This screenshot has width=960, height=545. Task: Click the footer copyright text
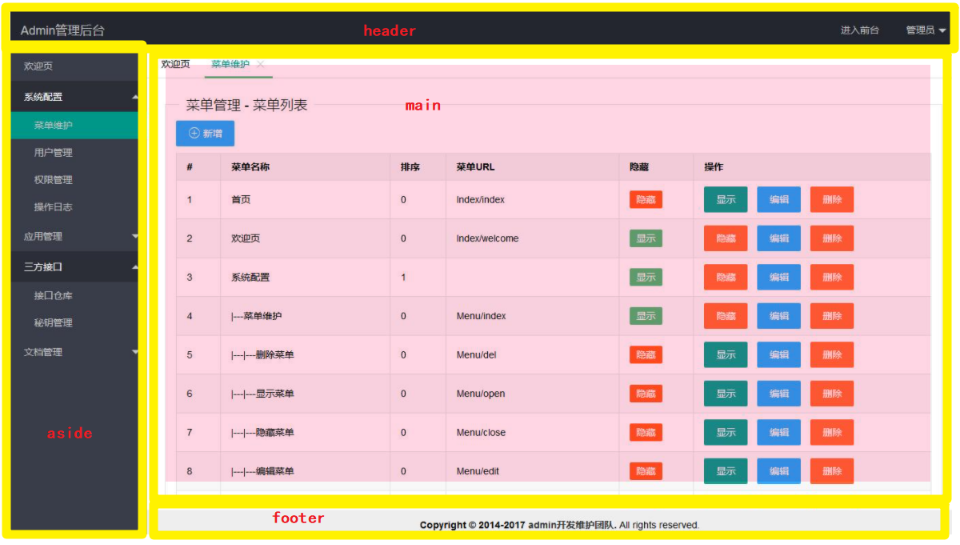click(x=560, y=525)
